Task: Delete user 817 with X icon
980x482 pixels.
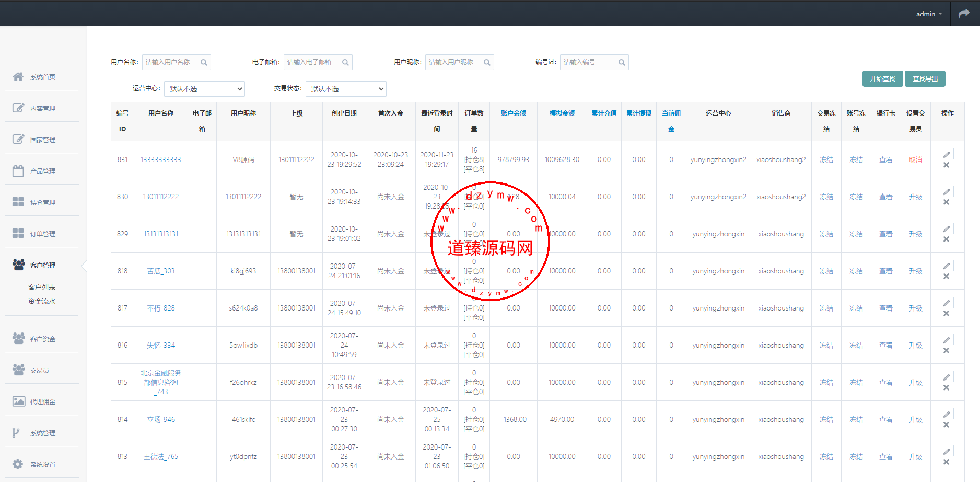Action: point(946,313)
